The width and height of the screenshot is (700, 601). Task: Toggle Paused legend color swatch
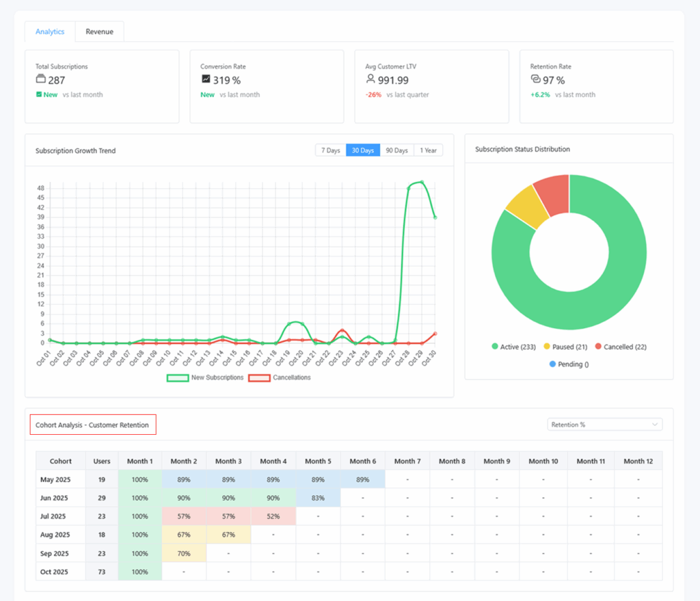coord(547,347)
